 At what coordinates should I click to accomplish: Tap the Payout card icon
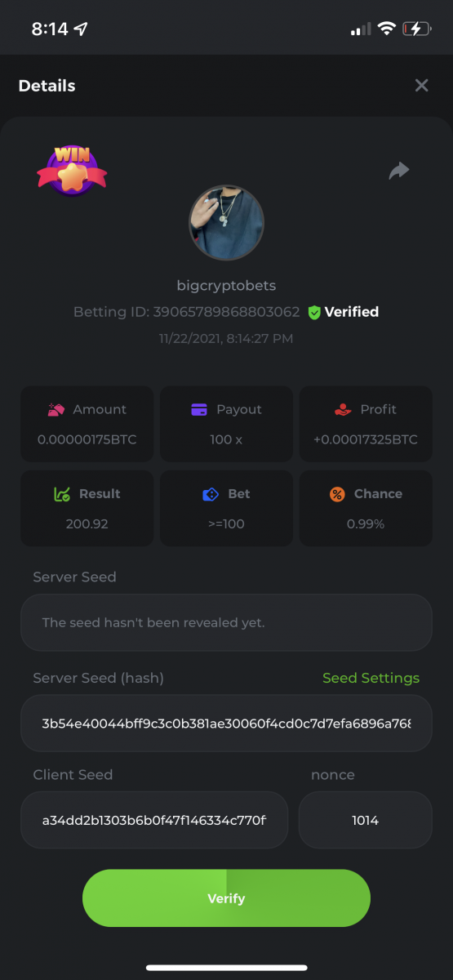pos(199,409)
